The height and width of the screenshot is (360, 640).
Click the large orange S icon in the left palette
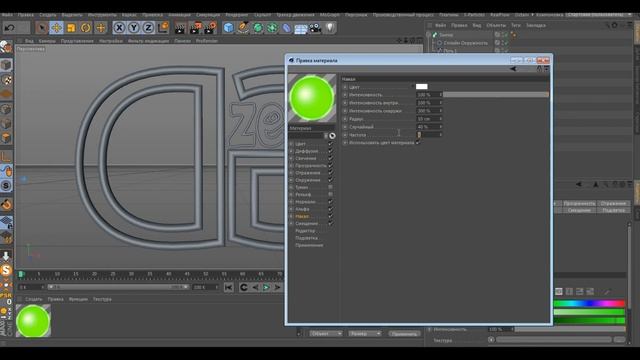[6, 270]
